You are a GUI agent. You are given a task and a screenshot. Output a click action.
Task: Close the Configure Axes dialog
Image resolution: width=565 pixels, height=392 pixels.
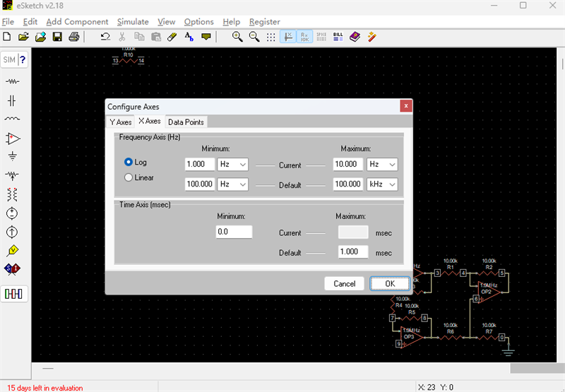[x=406, y=106]
